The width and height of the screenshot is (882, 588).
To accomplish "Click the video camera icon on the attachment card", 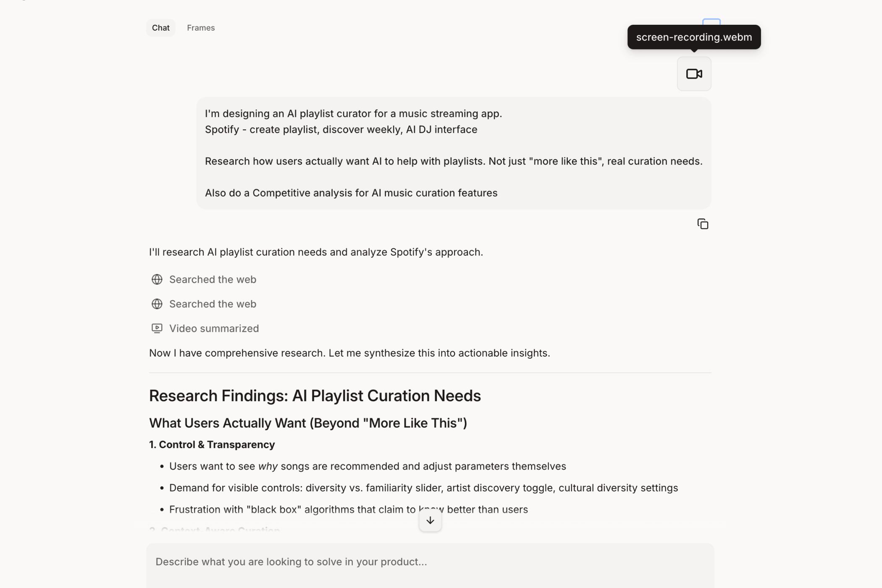I will [x=693, y=73].
